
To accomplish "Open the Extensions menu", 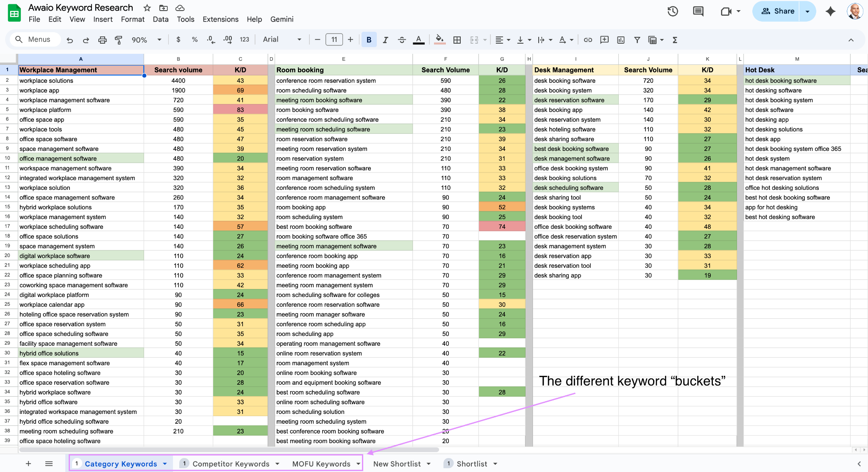I will [220, 19].
